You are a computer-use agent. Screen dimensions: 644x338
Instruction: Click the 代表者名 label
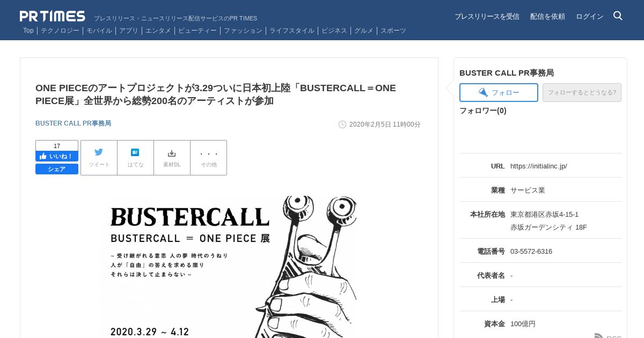tap(491, 275)
